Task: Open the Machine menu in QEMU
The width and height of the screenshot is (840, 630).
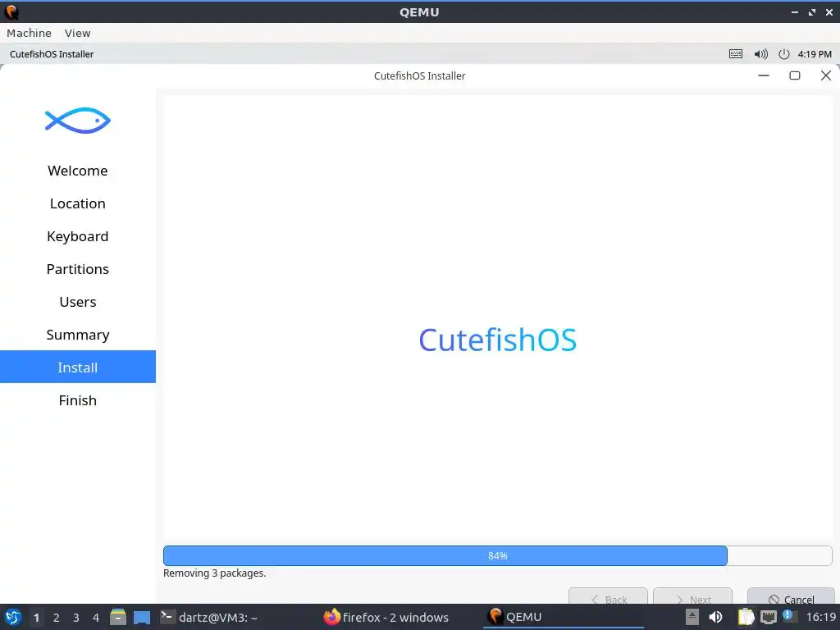Action: [x=29, y=33]
